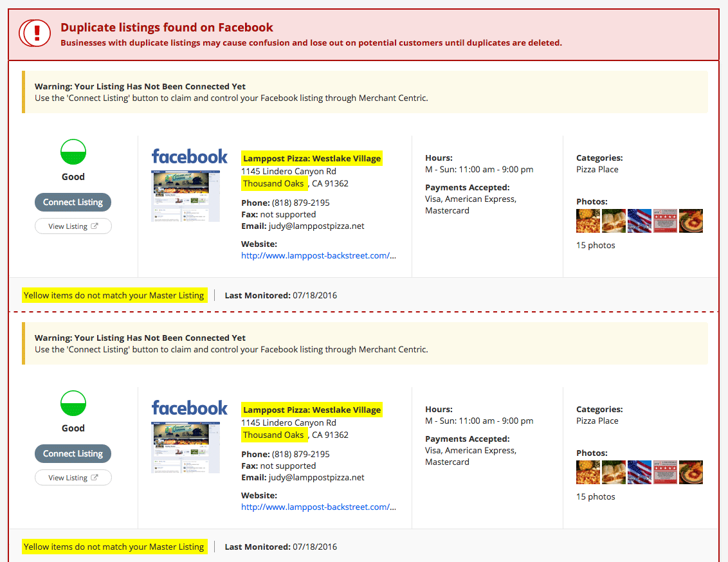The width and height of the screenshot is (728, 562).
Task: Open the second View Listing button
Action: pos(73,478)
